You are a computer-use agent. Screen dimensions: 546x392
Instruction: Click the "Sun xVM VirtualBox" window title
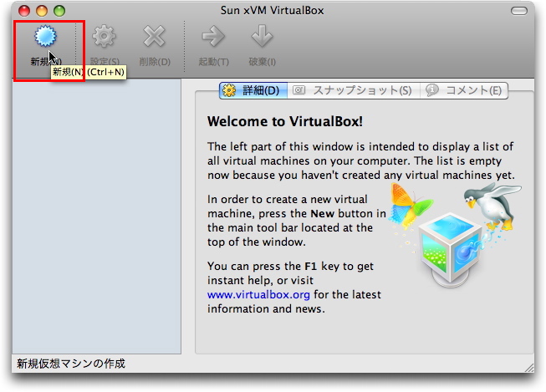click(x=272, y=10)
